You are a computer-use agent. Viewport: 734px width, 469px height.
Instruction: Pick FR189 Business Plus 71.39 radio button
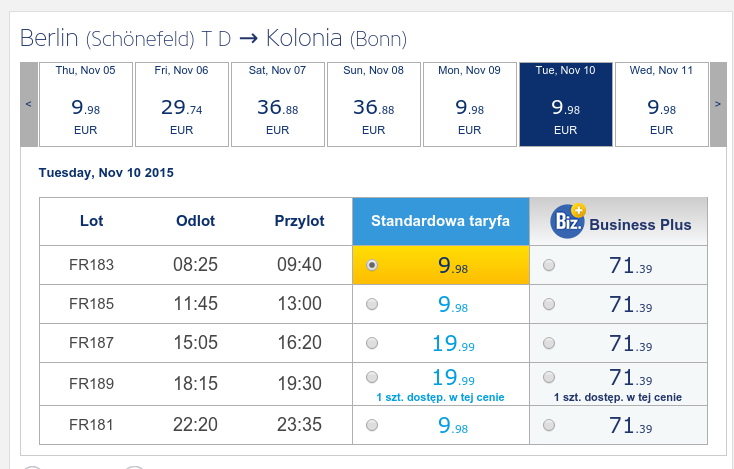pos(549,377)
